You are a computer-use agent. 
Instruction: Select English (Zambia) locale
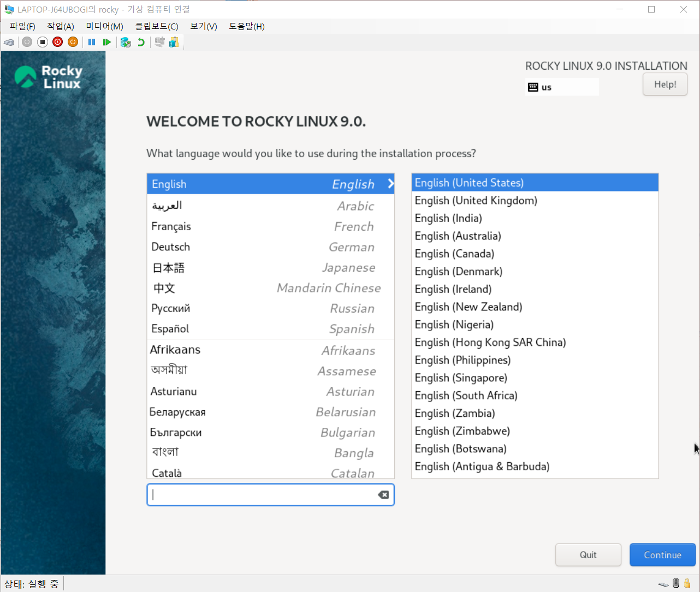535,413
